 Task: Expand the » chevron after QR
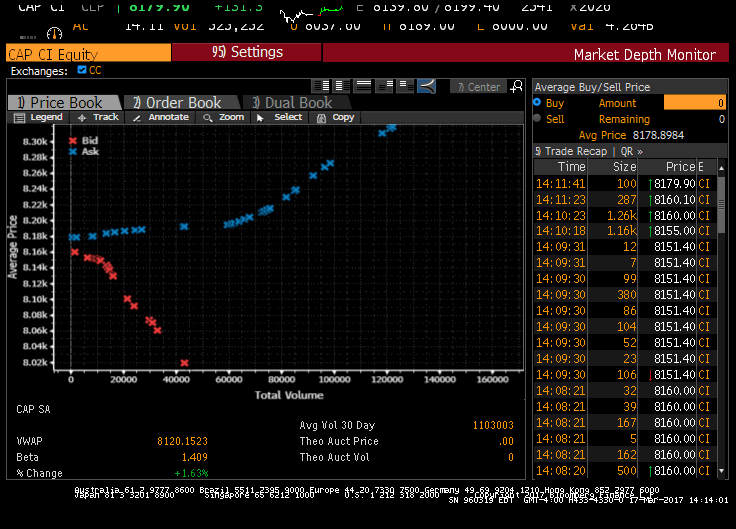[x=639, y=152]
